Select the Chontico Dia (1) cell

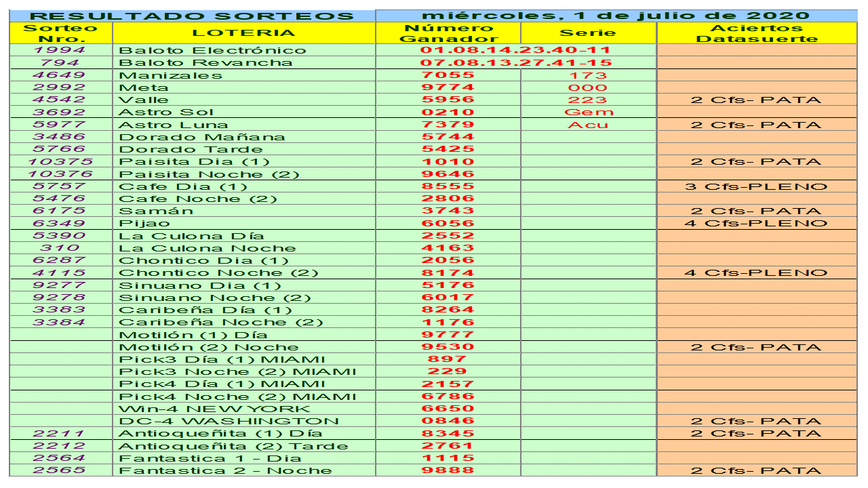click(x=244, y=260)
